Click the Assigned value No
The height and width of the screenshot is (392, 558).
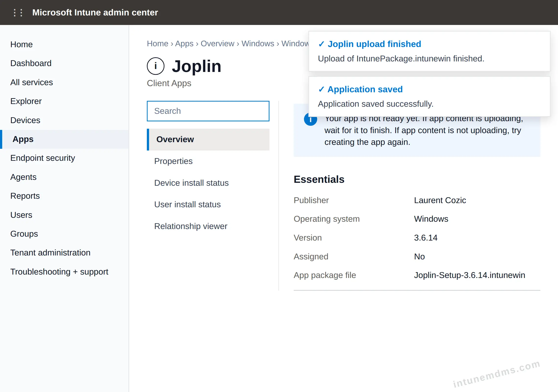pos(419,256)
